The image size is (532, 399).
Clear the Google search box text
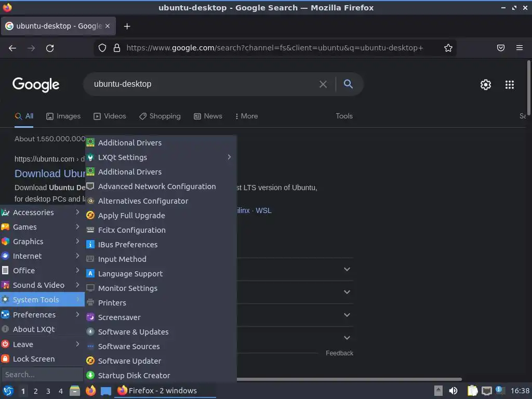(323, 84)
